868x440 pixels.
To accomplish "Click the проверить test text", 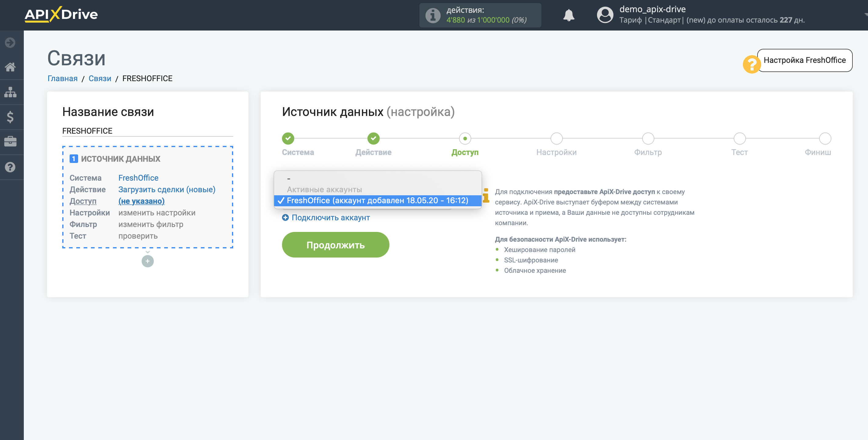I will coord(138,236).
